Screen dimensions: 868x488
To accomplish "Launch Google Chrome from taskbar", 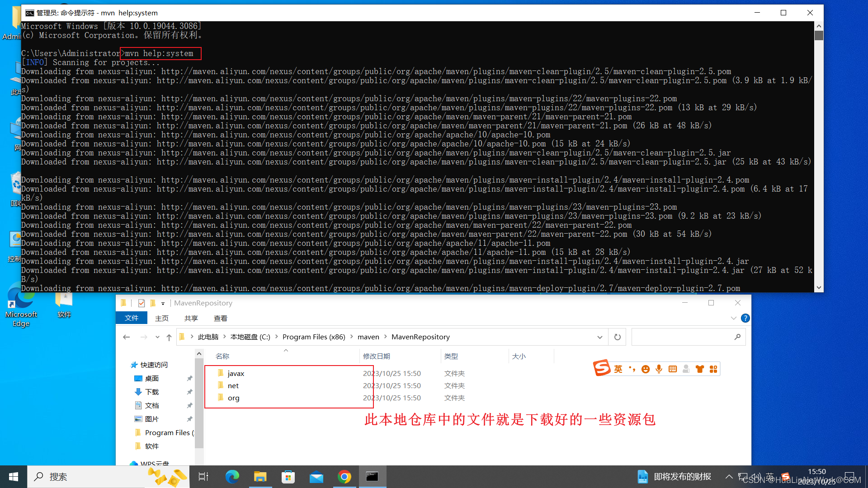I will [x=344, y=477].
